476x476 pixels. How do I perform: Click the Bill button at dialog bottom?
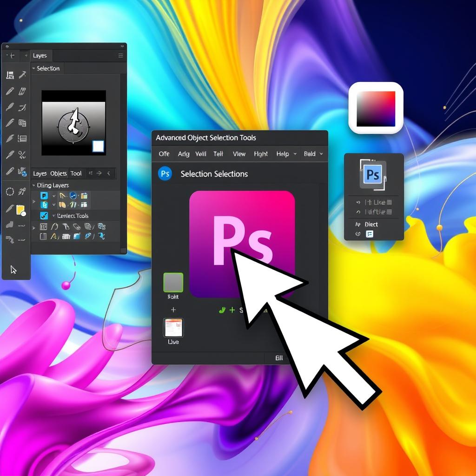tap(279, 358)
